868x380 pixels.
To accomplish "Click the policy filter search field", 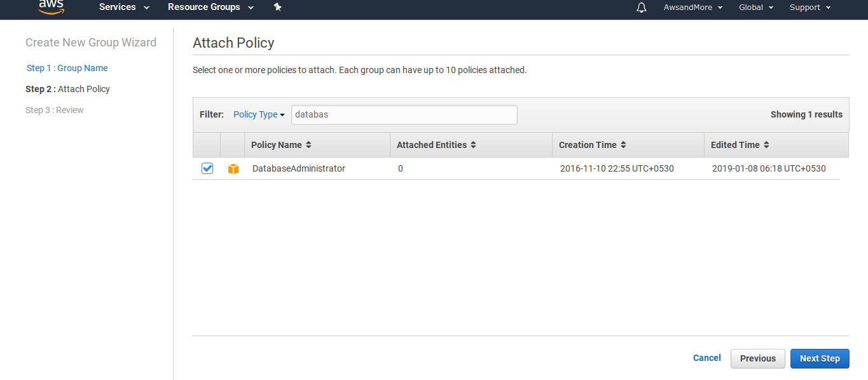I will (404, 114).
